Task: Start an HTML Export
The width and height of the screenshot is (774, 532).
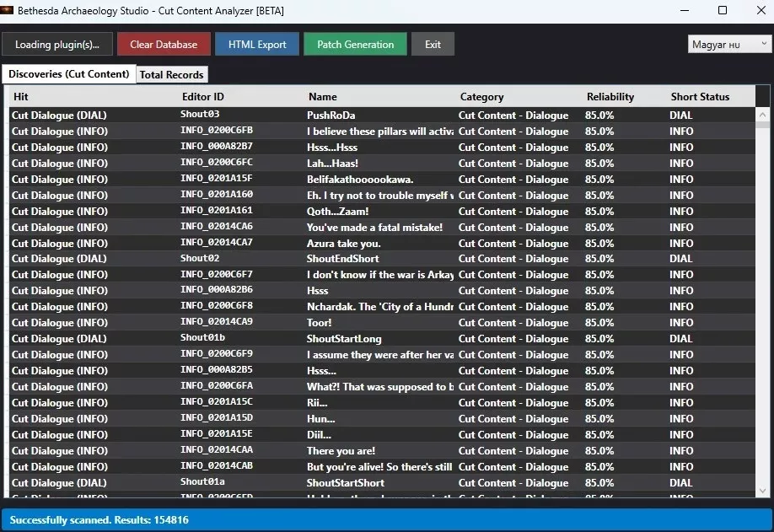Action: click(x=257, y=45)
